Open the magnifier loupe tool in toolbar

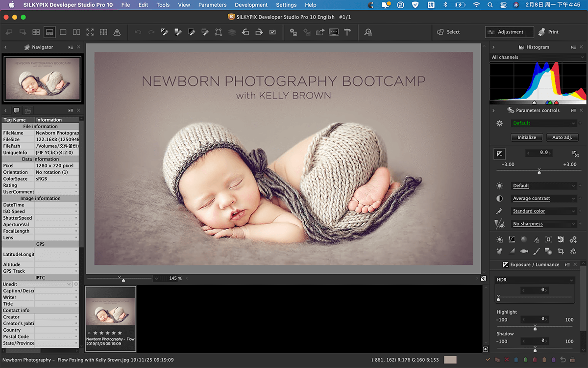[x=368, y=32]
